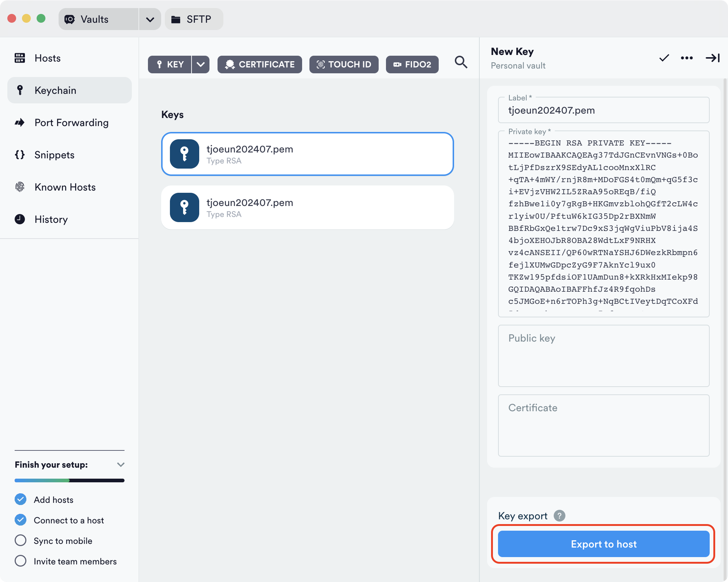Open the KEY button dropdown arrow

[x=200, y=65]
